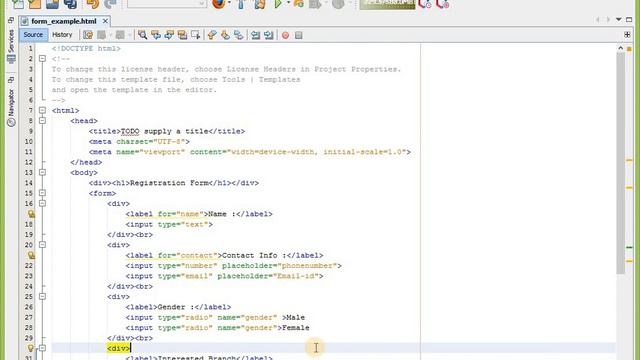The image size is (640, 360).
Task: Toggle bookmark on current line
Action: point(239,35)
